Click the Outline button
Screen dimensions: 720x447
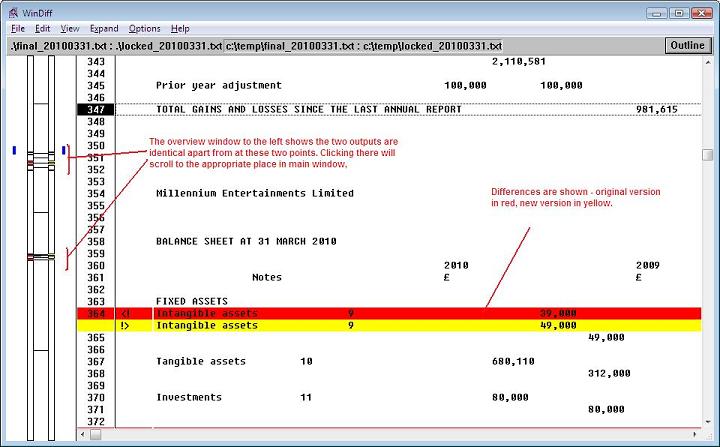[687, 45]
